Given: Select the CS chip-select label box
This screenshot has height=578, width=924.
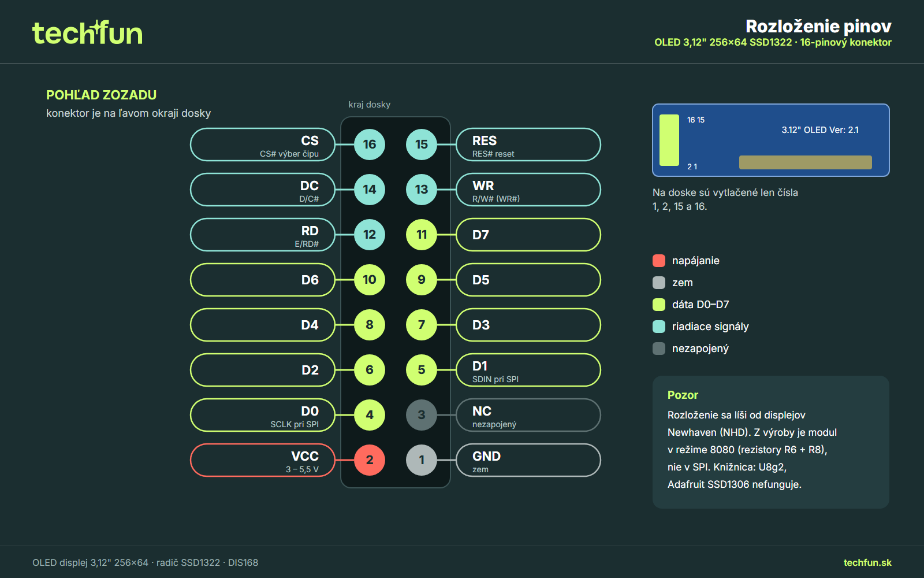Looking at the screenshot, I should point(263,144).
